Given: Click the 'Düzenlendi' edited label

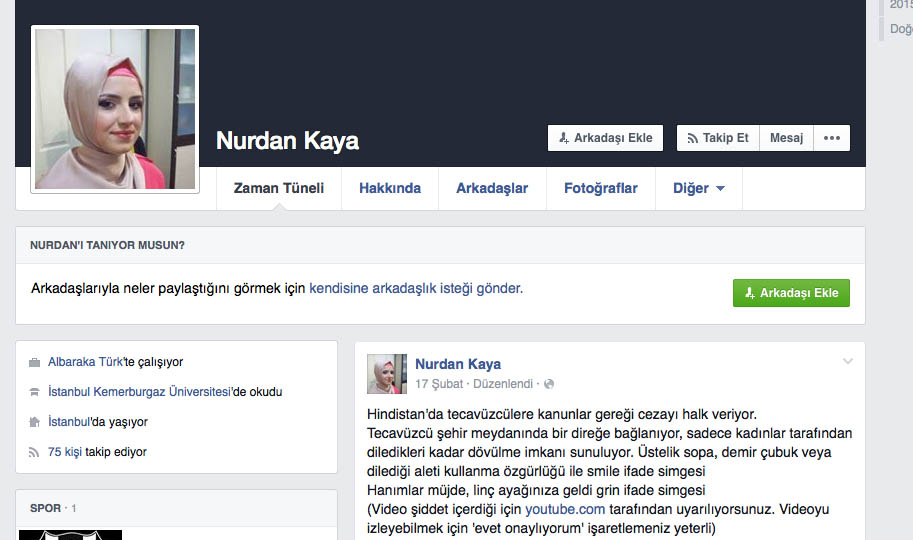Looking at the screenshot, I should [x=503, y=384].
